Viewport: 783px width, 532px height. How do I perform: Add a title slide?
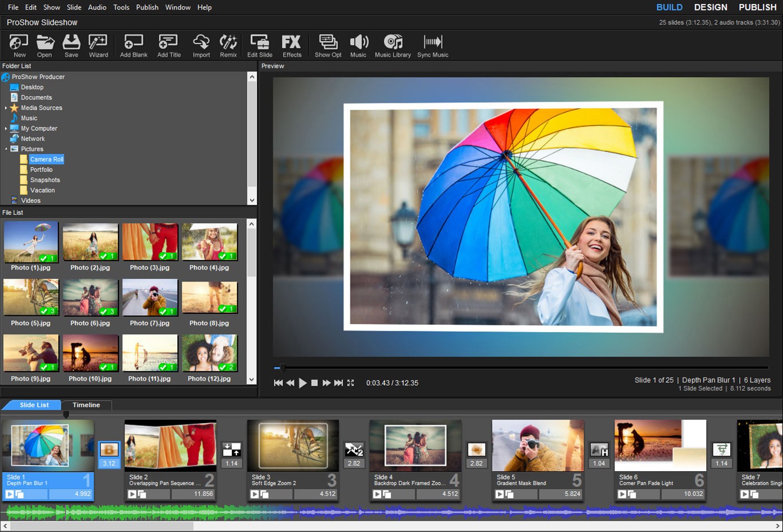pyautogui.click(x=169, y=45)
